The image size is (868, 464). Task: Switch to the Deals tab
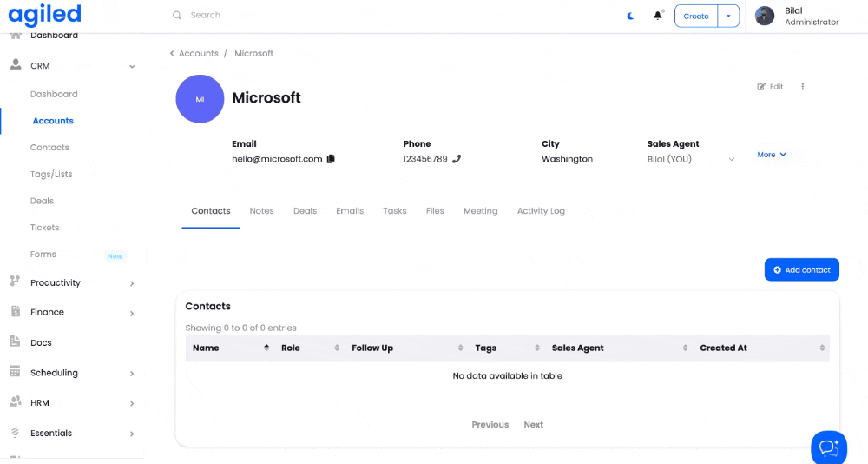coord(305,211)
